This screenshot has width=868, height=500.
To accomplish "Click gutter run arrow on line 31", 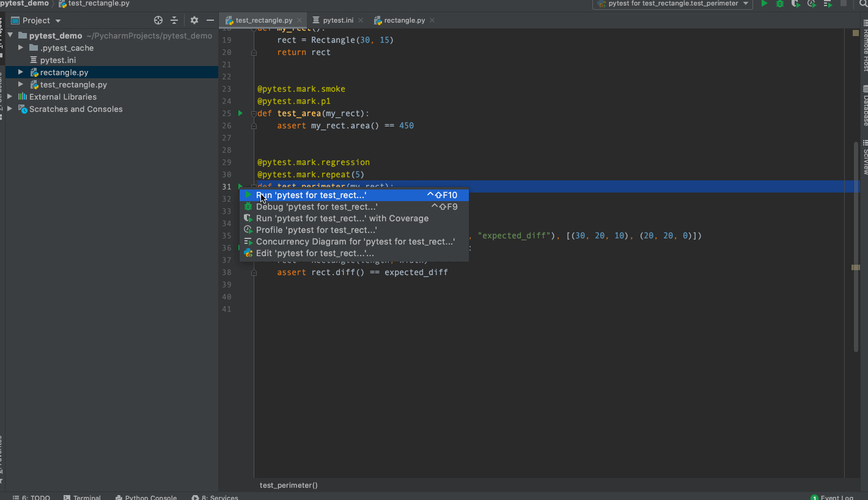I will click(240, 186).
